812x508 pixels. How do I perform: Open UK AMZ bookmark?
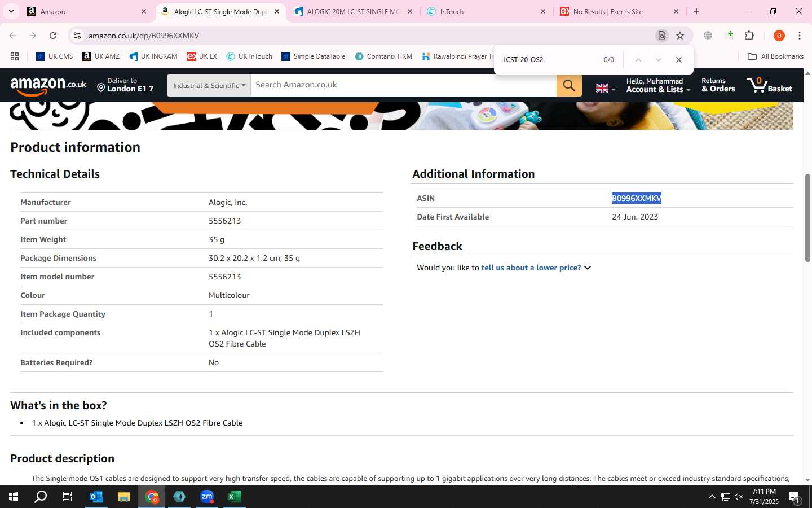101,56
